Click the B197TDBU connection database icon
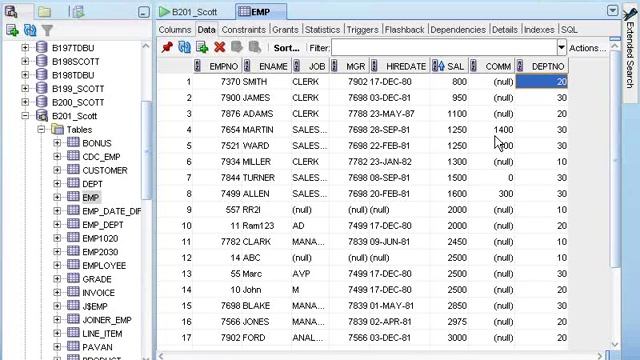This screenshot has height=360, width=640. point(42,47)
